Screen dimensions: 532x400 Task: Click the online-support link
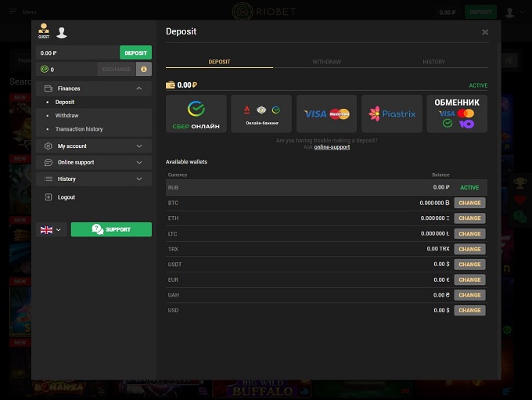coord(332,147)
